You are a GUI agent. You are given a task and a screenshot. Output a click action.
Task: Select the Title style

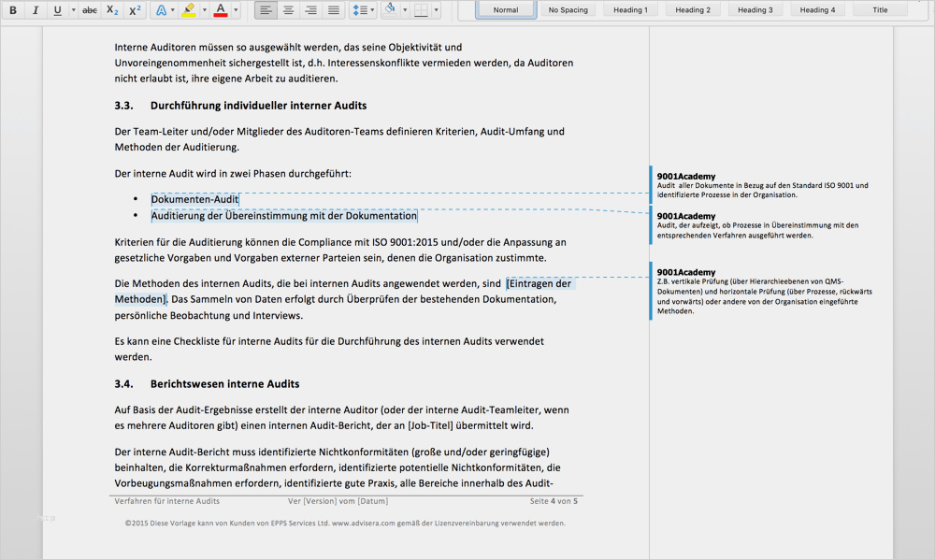coord(880,10)
